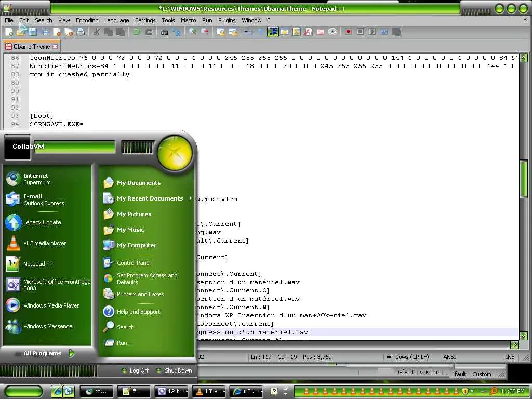Click Shut Down in Start menu
This screenshot has width=532, height=399.
[174, 370]
